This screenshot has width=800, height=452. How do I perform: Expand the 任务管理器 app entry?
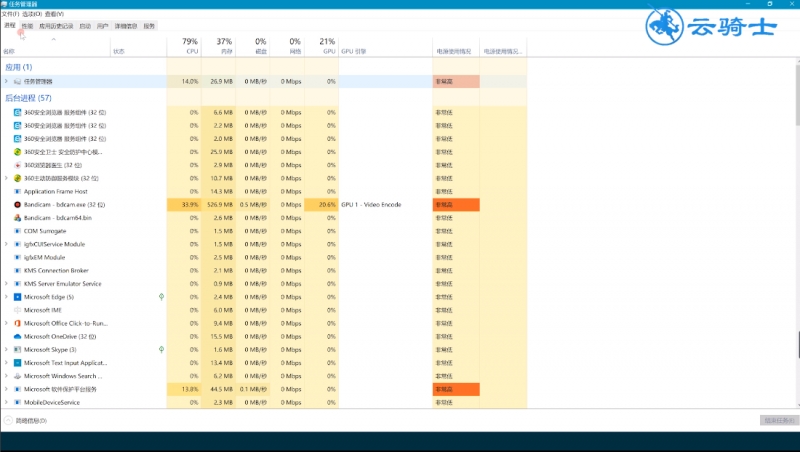click(x=6, y=82)
